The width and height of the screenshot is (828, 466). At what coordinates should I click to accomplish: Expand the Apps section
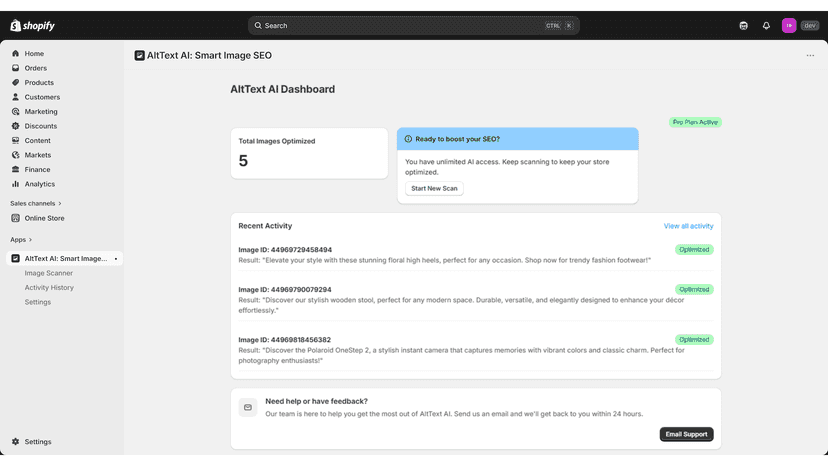click(21, 240)
